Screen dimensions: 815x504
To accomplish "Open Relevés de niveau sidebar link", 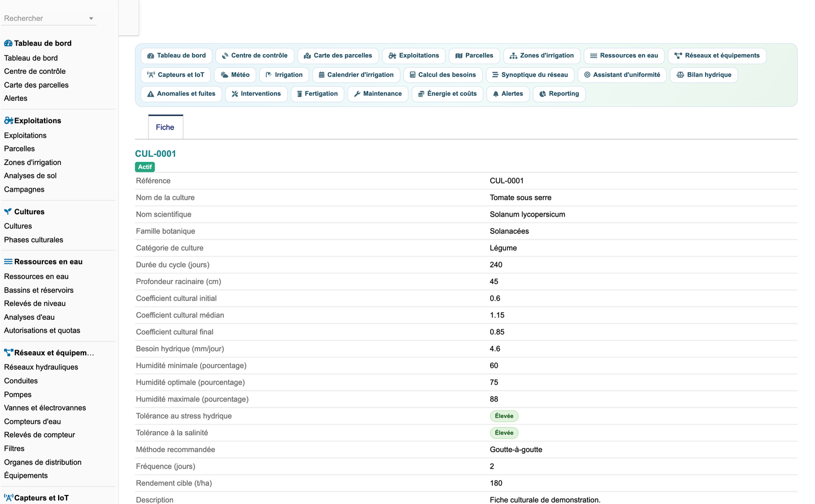I will [35, 303].
